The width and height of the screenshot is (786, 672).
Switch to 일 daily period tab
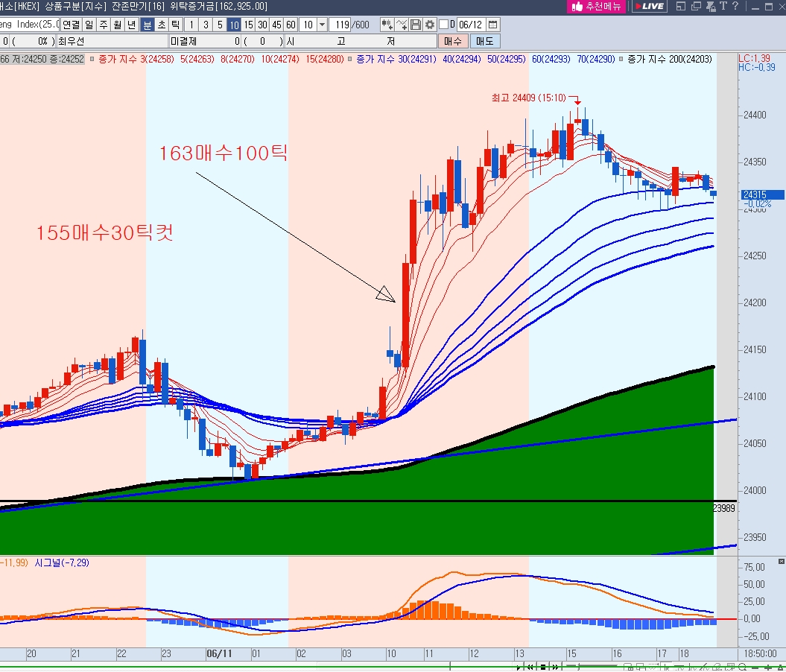click(x=89, y=25)
